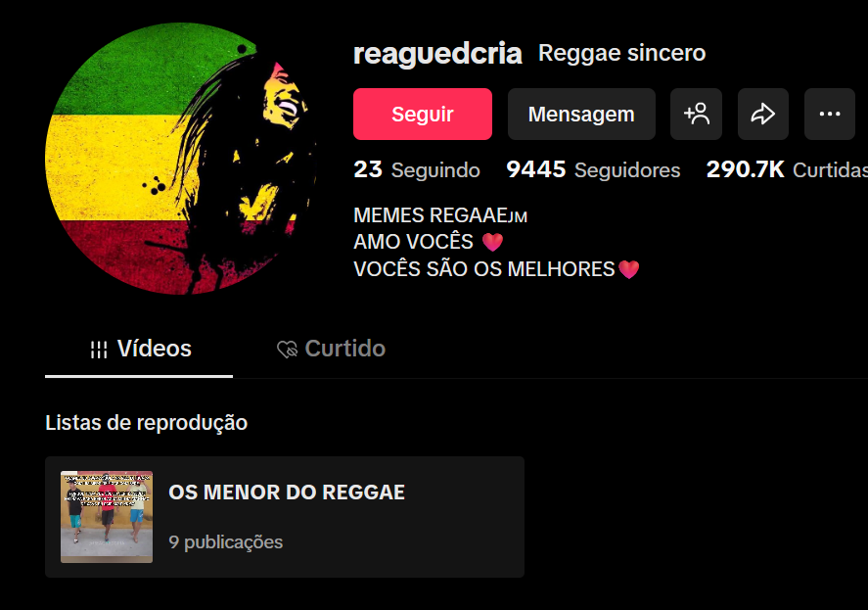Select the reaguedcria username text
Image resolution: width=868 pixels, height=610 pixels.
(437, 53)
